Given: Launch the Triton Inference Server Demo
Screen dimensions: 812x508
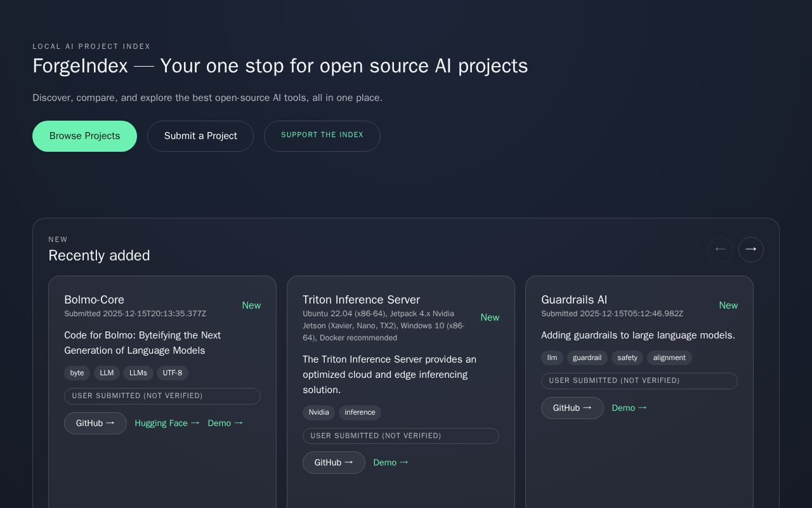Looking at the screenshot, I should tap(391, 463).
